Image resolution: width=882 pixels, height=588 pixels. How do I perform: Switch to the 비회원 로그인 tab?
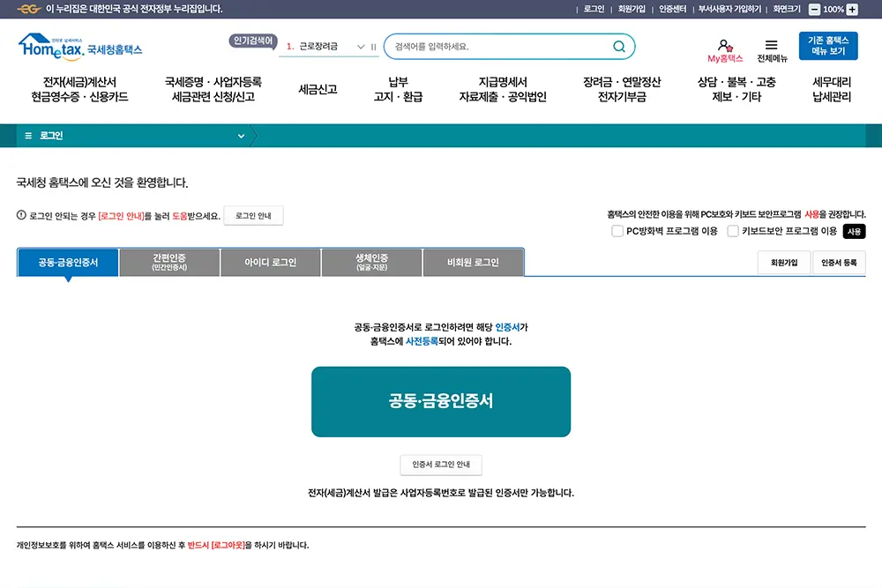474,261
